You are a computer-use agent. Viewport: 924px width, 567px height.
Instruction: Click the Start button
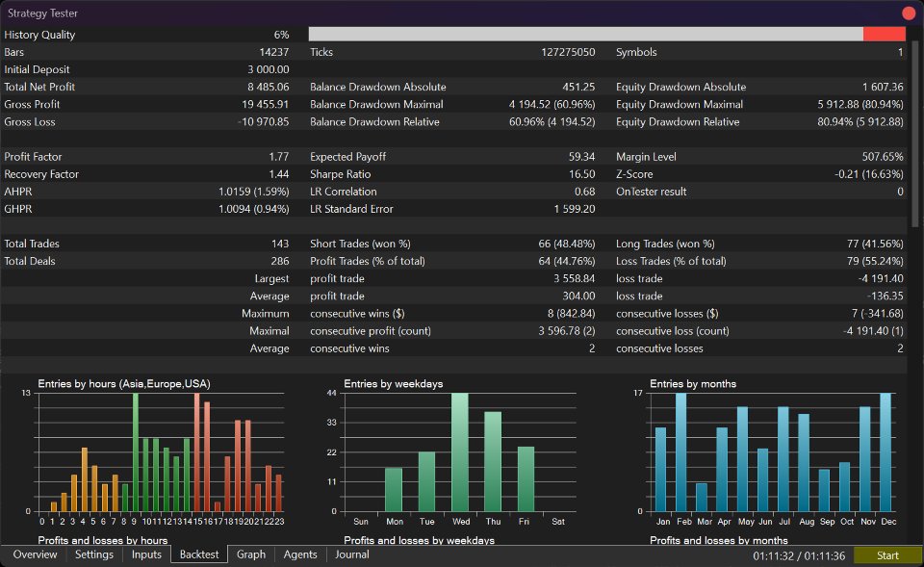tap(887, 555)
